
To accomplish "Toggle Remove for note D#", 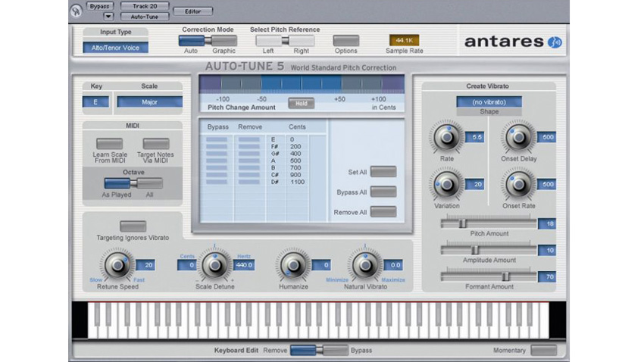I will pos(249,182).
